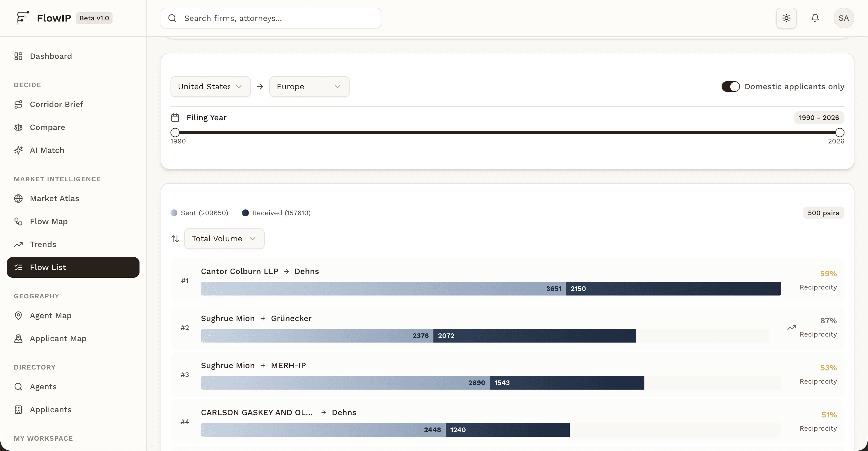This screenshot has width=868, height=451.
Task: Toggle the Sent series legend dot
Action: coord(174,213)
